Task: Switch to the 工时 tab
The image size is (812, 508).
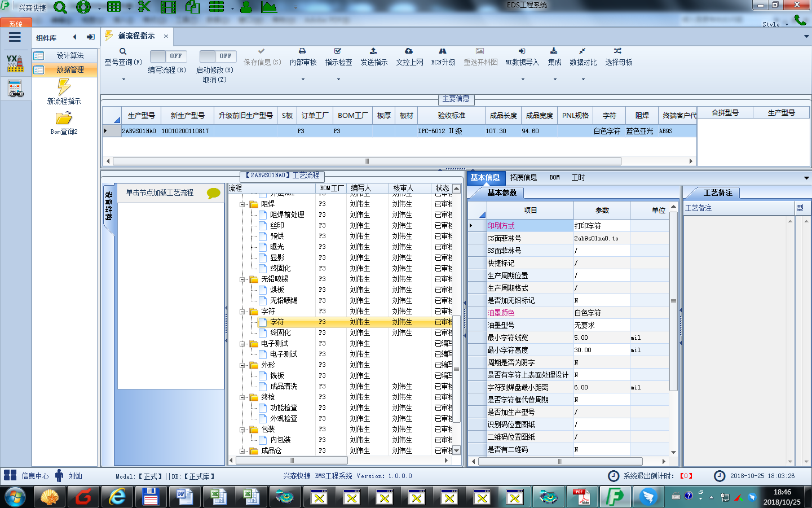Action: (578, 177)
